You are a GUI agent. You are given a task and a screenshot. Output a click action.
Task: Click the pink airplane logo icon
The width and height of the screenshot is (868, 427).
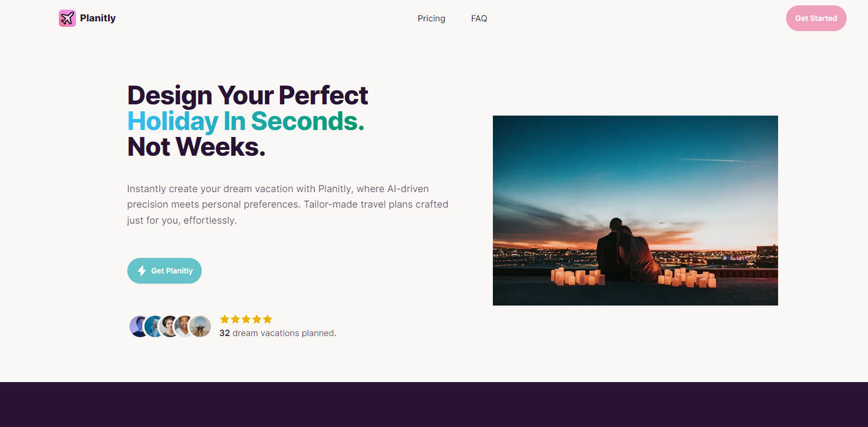67,18
